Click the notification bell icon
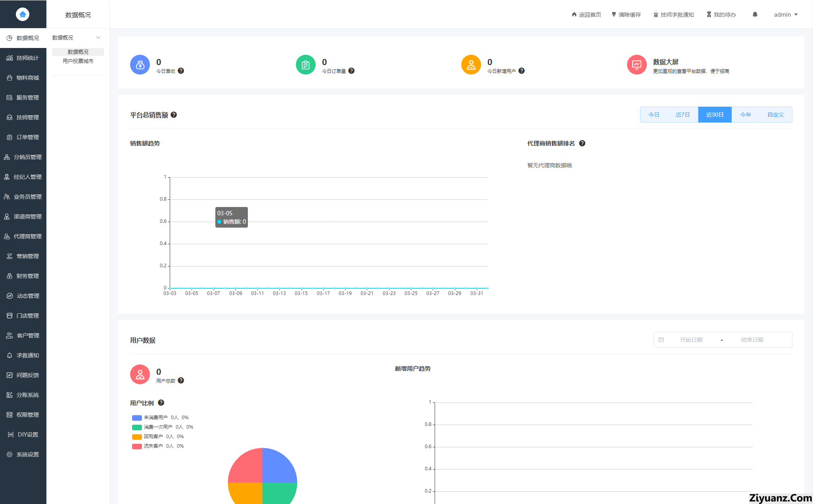The width and height of the screenshot is (813, 504). 755,15
